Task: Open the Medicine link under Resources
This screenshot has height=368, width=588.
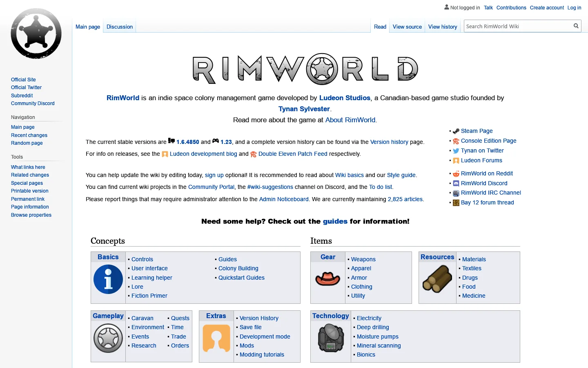Action: point(474,296)
